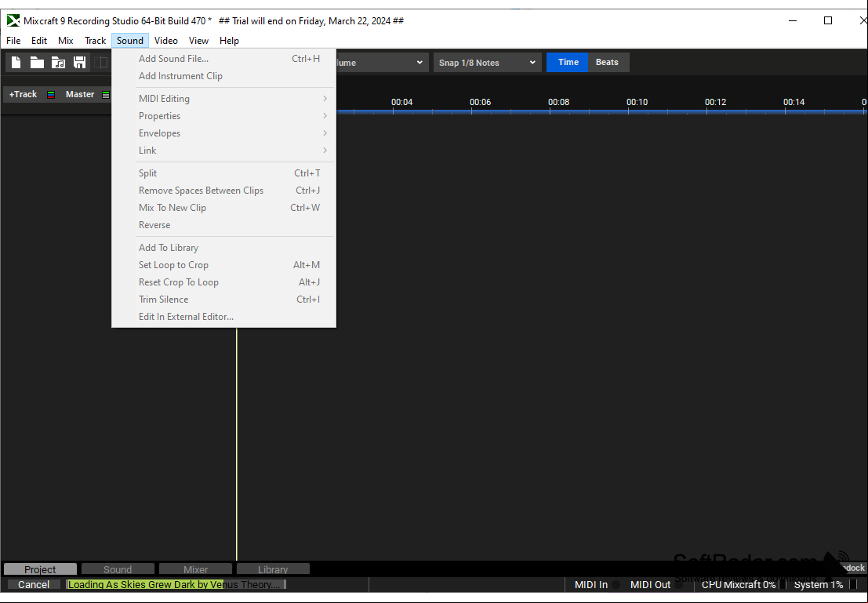Switch to the Project tab
This screenshot has width=868, height=603.
(40, 569)
